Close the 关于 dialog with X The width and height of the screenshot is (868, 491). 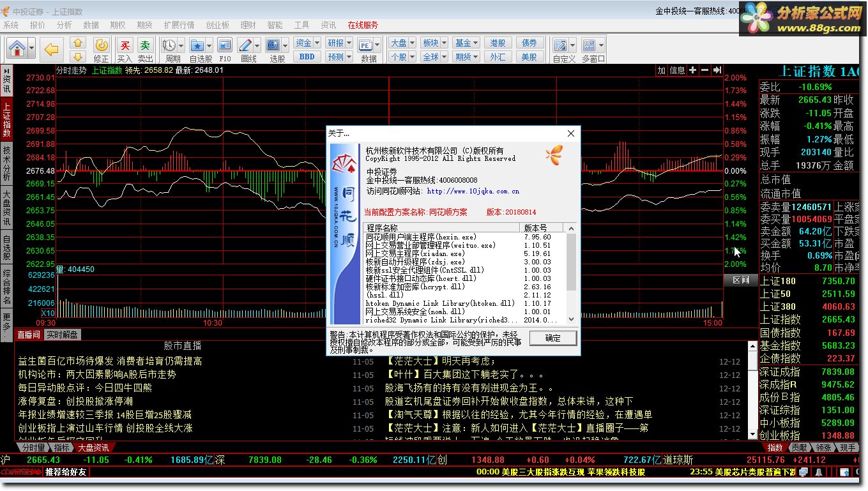click(571, 133)
